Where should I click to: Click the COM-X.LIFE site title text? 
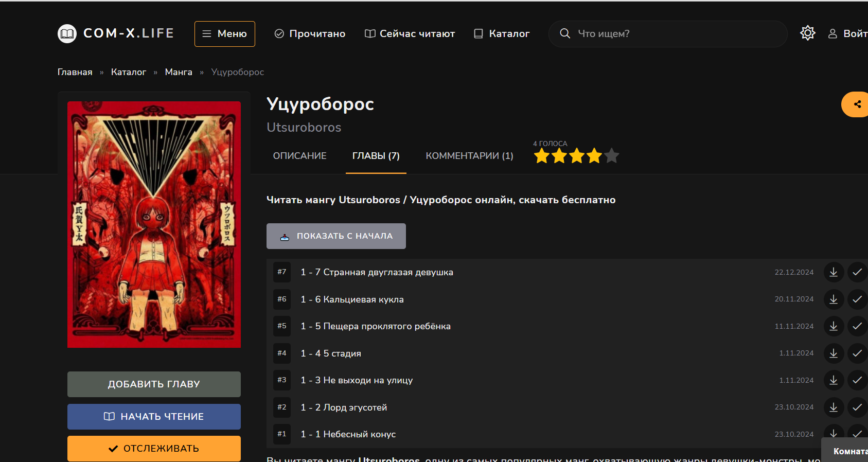pyautogui.click(x=129, y=33)
